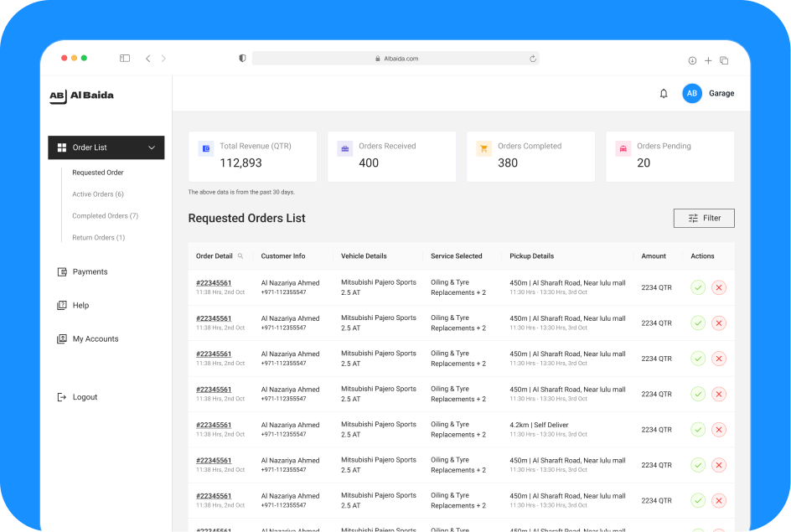Open the notifications bell
Image resolution: width=791 pixels, height=532 pixels.
(664, 93)
